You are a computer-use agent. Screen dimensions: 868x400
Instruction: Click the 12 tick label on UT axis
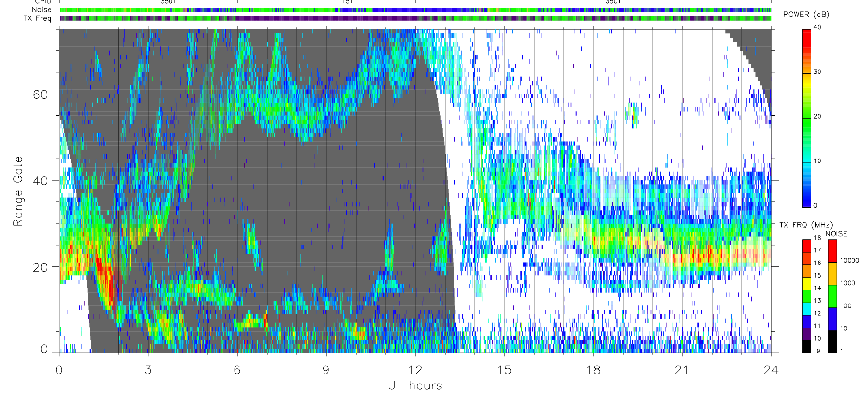(x=415, y=370)
